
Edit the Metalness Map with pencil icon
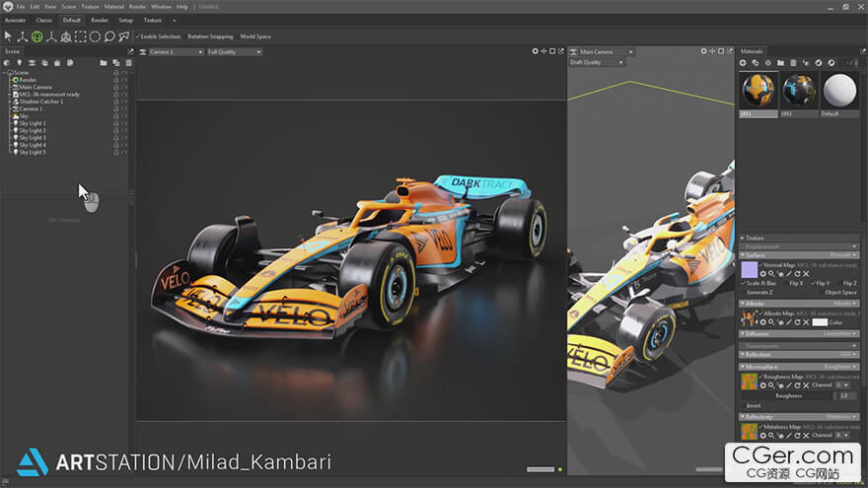789,436
